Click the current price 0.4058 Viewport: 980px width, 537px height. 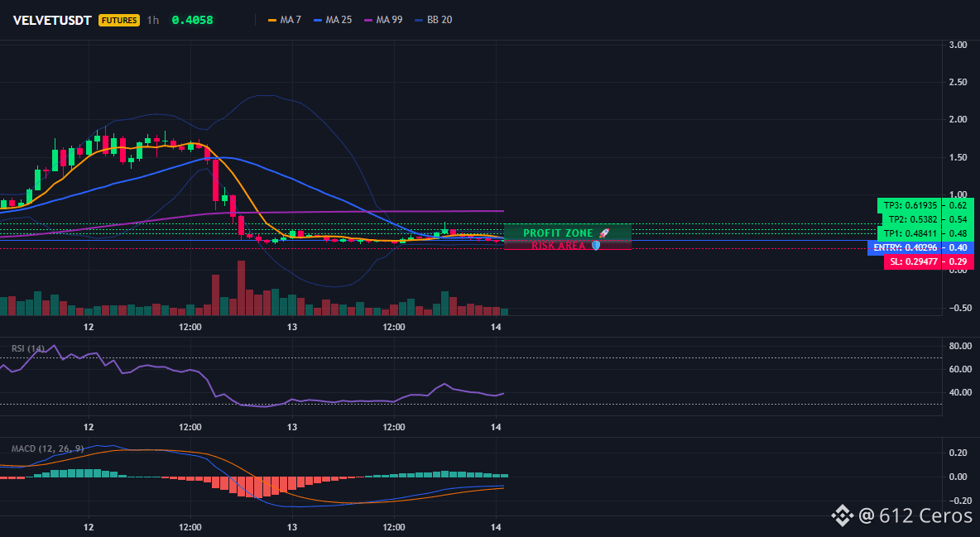[193, 20]
